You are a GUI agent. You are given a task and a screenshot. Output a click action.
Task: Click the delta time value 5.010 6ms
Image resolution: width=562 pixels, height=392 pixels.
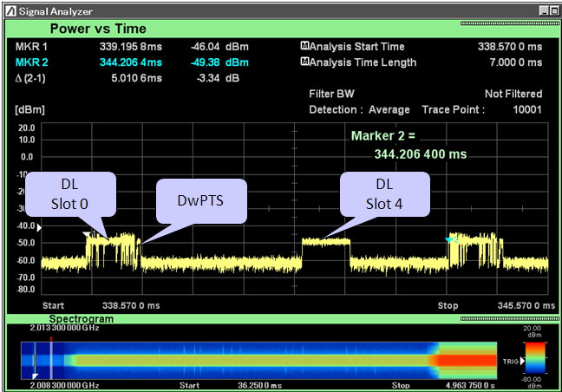pyautogui.click(x=136, y=78)
